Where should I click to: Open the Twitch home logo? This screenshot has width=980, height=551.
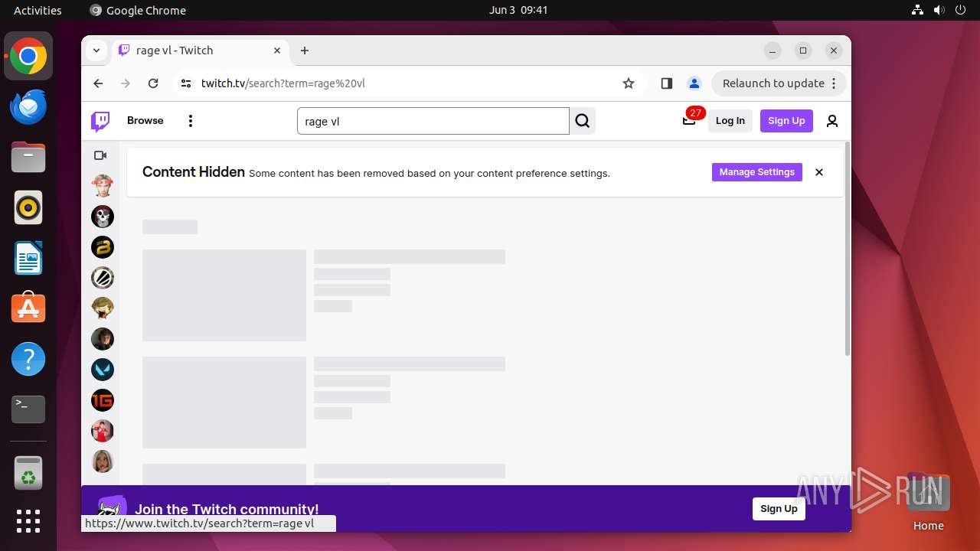tap(100, 121)
